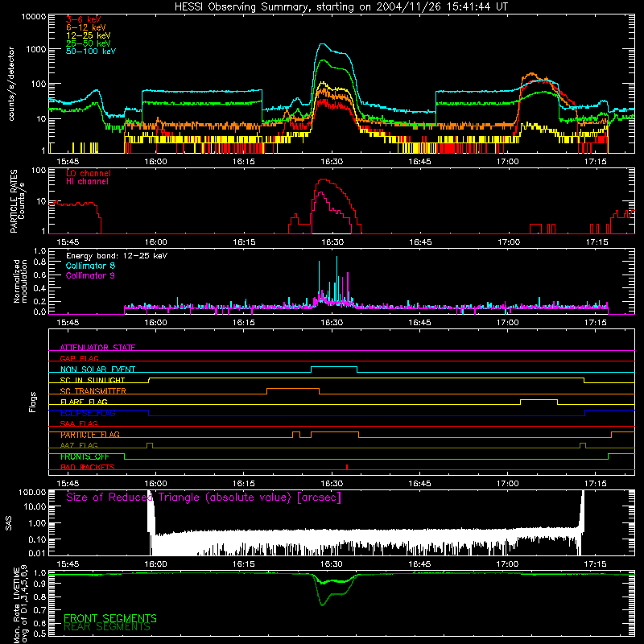Select the Collimator 9 legend label
This screenshot has height=644, width=644.
[x=90, y=275]
